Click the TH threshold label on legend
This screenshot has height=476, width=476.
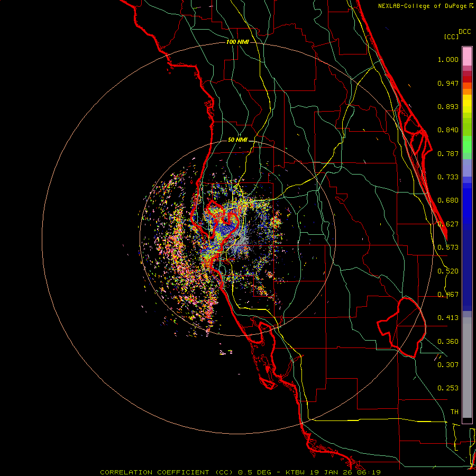click(454, 412)
